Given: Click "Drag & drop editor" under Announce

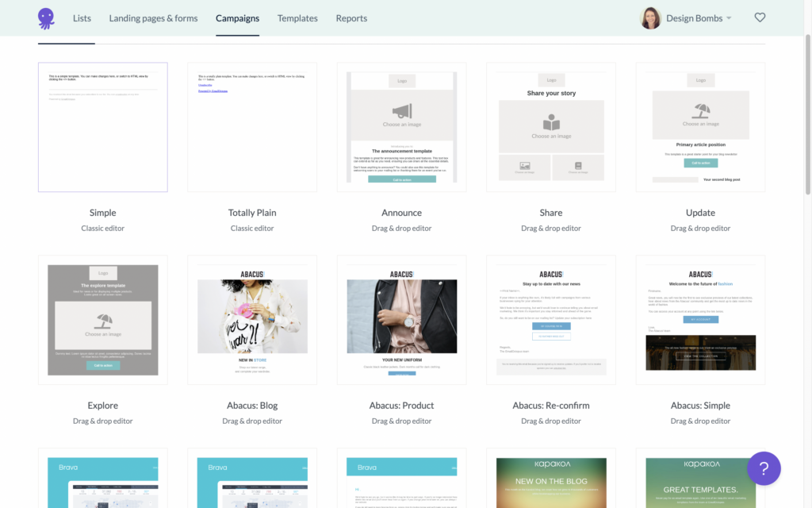Looking at the screenshot, I should coord(402,228).
